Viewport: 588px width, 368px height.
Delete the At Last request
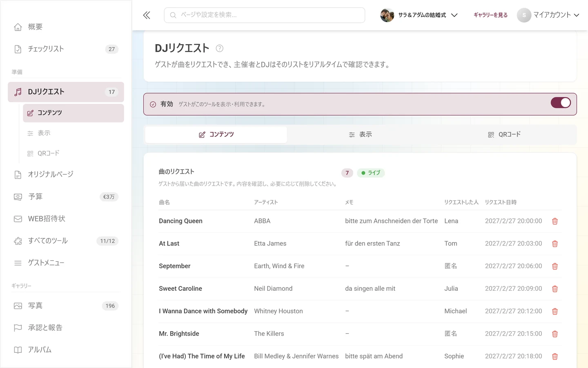[555, 244]
